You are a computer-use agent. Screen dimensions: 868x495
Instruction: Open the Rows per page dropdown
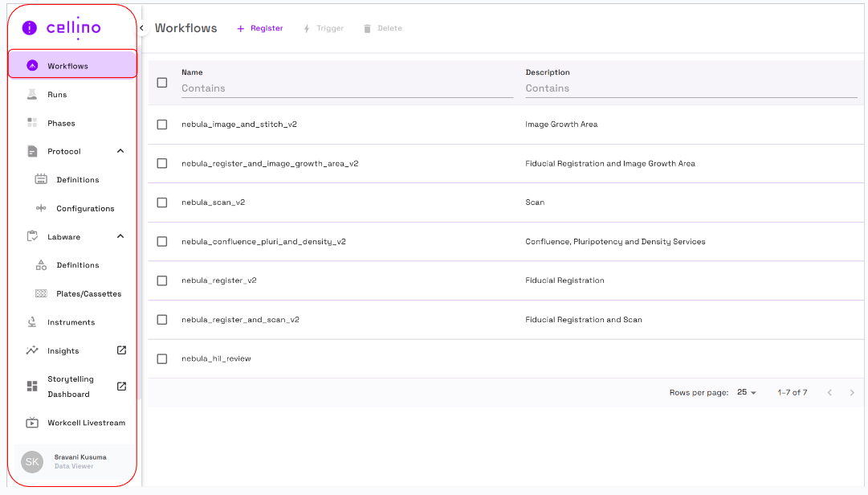pyautogui.click(x=747, y=392)
